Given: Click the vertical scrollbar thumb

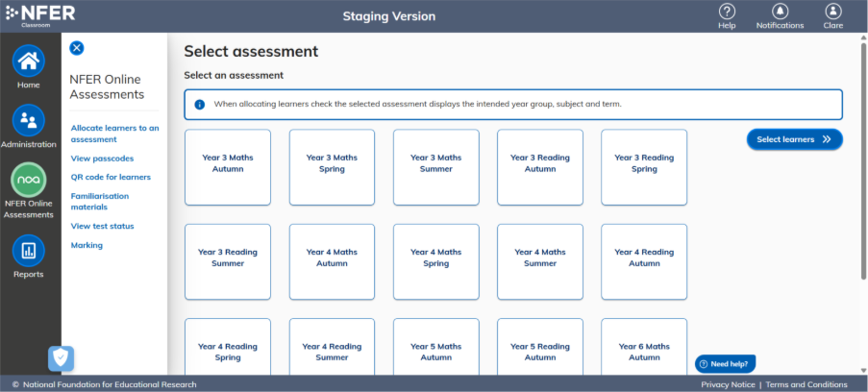Looking at the screenshot, I should [x=863, y=160].
